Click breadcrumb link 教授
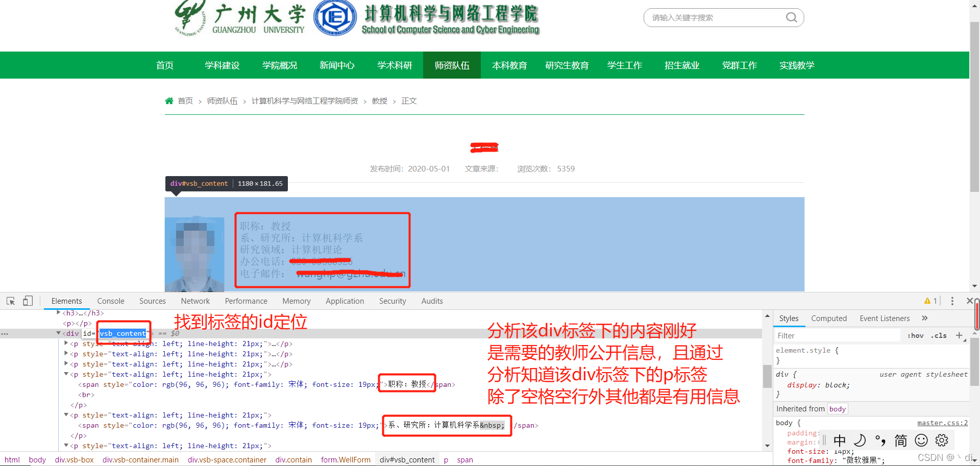The height and width of the screenshot is (466, 980). coord(379,101)
